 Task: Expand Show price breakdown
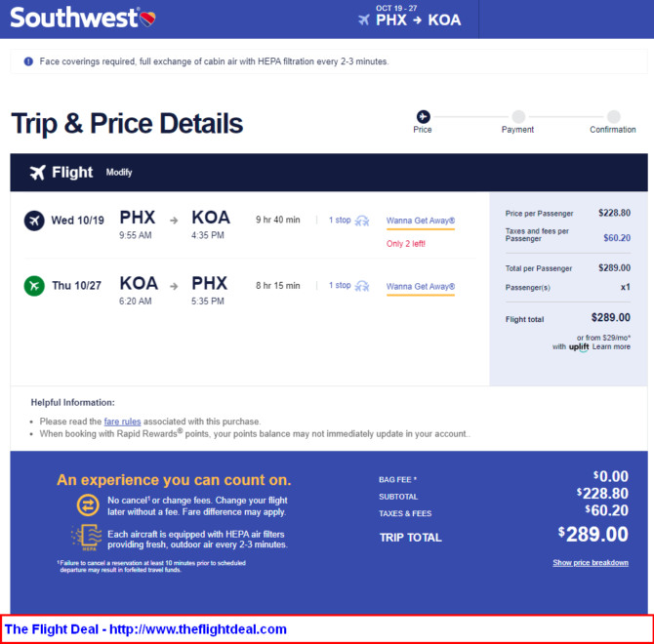click(591, 563)
